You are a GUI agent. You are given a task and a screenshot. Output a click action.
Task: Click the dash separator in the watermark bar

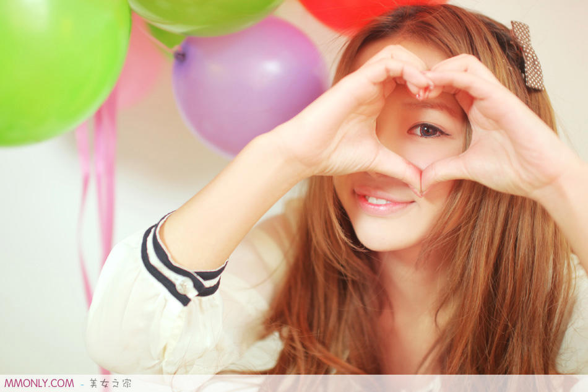82,384
